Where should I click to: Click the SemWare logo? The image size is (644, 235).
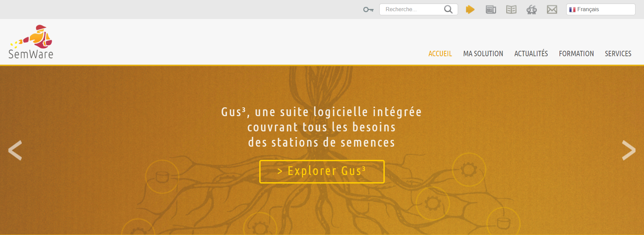[x=31, y=42]
